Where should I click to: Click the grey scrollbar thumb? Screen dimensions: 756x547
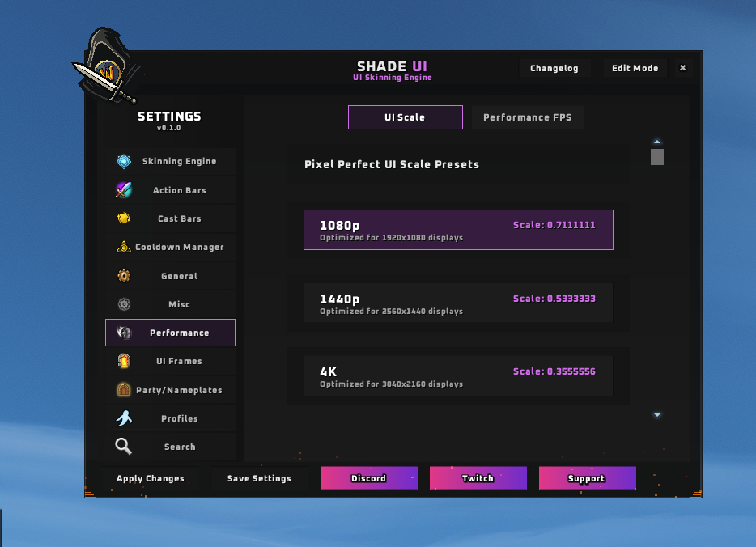coord(657,157)
